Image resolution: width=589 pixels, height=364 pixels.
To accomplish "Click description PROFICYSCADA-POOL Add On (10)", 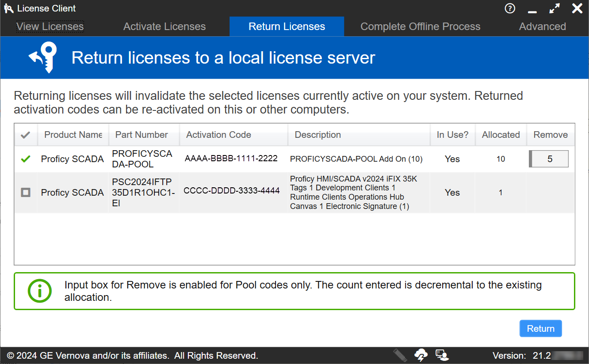I will 356,159.
